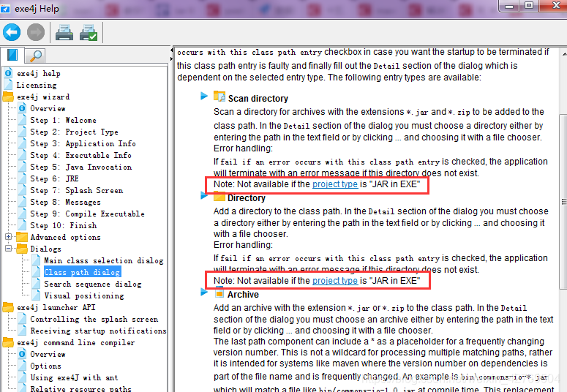The image size is (567, 392).
Task: Follow project type link under Scan directory
Action: click(x=335, y=184)
